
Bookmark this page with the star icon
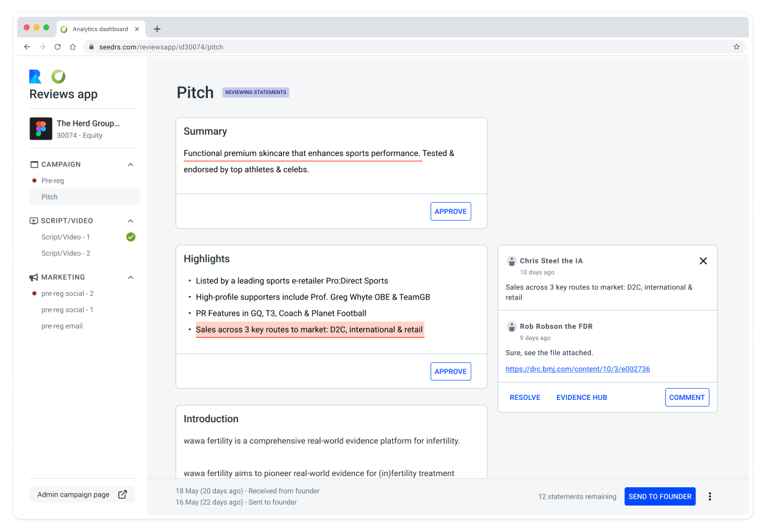(736, 47)
